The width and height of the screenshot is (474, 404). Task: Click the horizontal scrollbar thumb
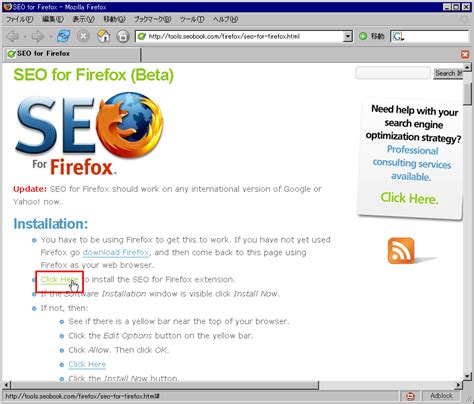[x=165, y=385]
